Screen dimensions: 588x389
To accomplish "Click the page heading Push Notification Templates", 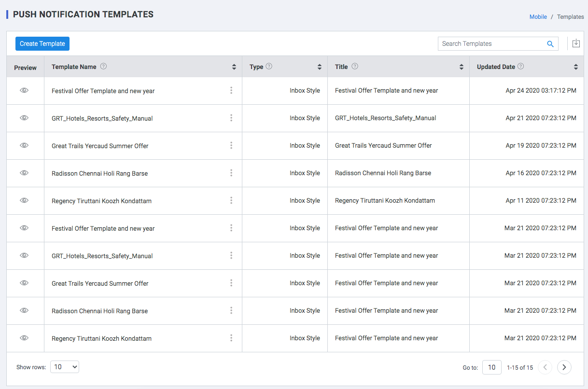I will (83, 14).
